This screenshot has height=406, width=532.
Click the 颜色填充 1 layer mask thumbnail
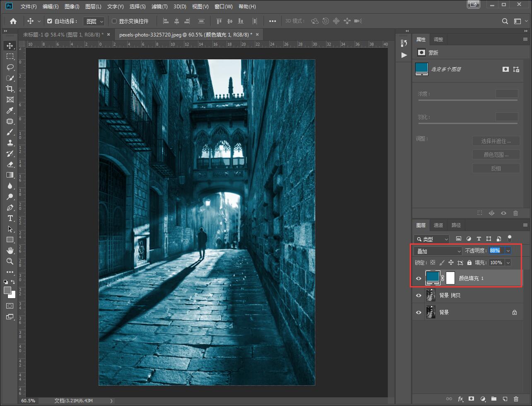(x=450, y=278)
